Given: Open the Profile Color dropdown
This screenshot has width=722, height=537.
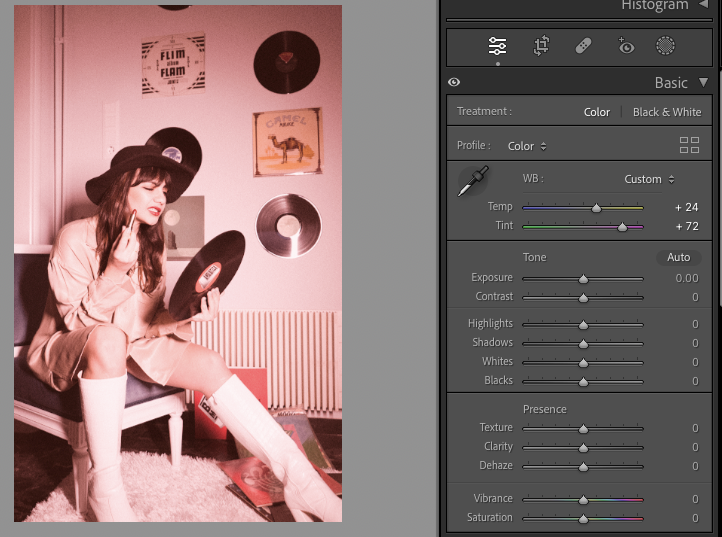Looking at the screenshot, I should pyautogui.click(x=527, y=146).
